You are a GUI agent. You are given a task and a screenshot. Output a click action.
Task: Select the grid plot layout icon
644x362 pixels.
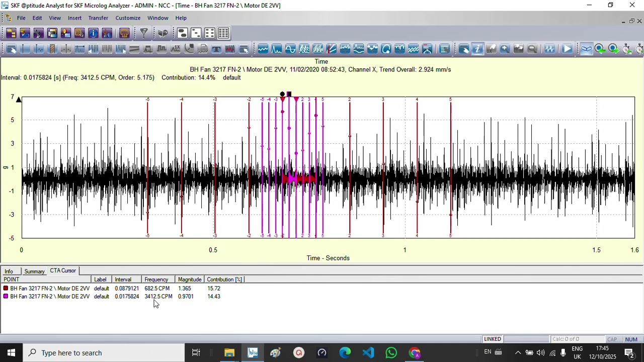[x=223, y=33]
